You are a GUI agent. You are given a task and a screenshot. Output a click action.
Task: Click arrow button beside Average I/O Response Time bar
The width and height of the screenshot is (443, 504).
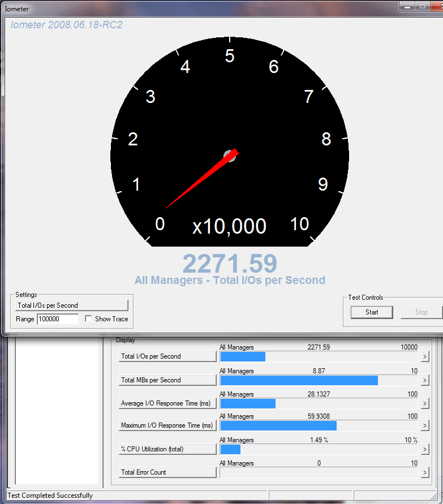(x=425, y=403)
